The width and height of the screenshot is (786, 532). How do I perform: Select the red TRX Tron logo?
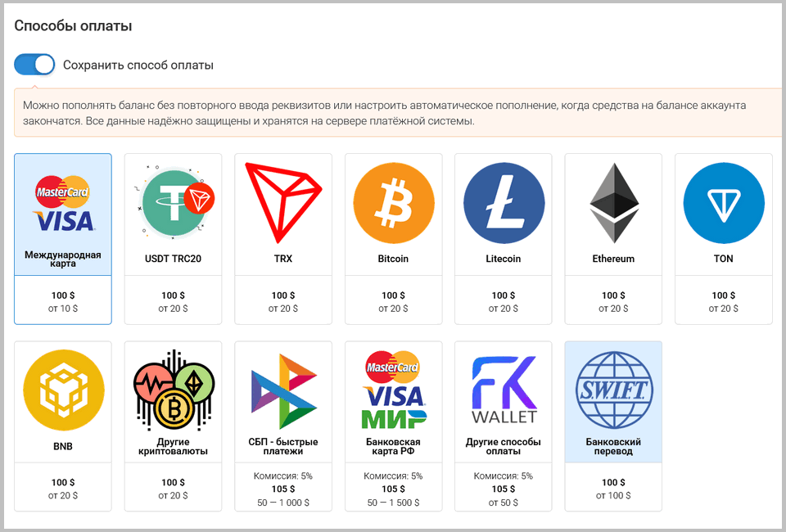[283, 202]
